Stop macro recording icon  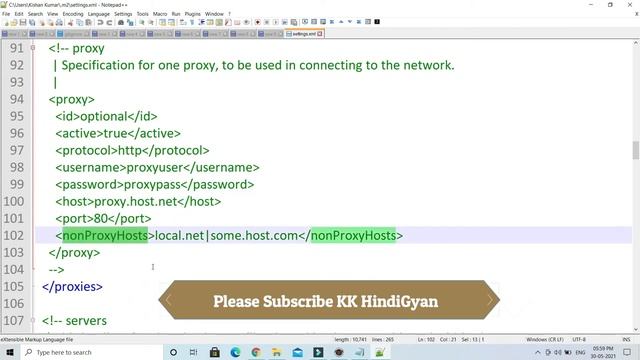coord(267,22)
